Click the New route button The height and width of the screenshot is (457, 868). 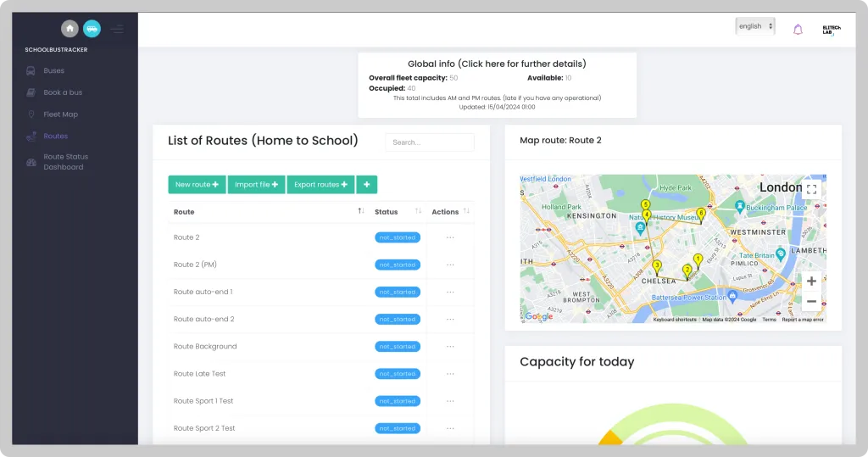click(197, 185)
